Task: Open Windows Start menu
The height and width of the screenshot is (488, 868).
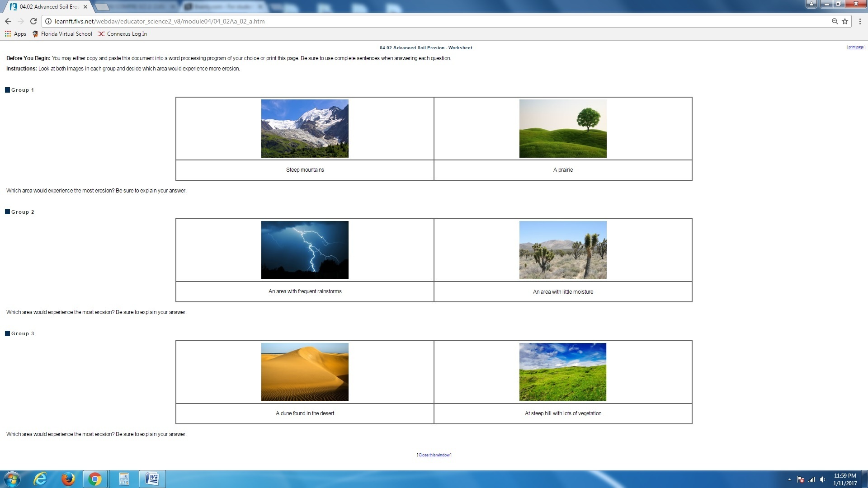Action: (x=12, y=479)
